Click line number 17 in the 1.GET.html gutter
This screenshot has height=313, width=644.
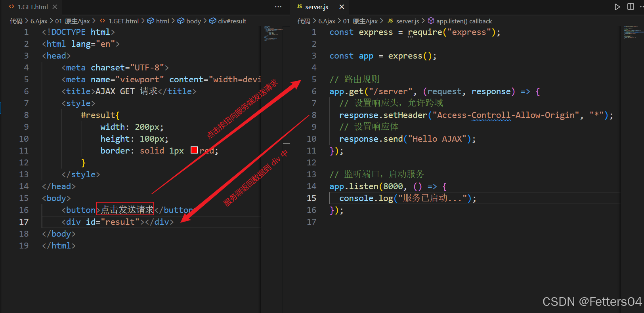24,222
